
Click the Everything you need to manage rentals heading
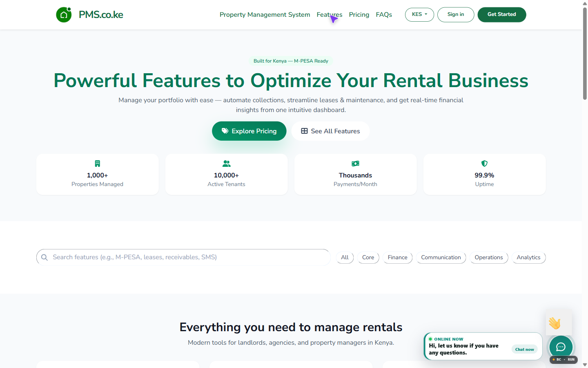[291, 327]
